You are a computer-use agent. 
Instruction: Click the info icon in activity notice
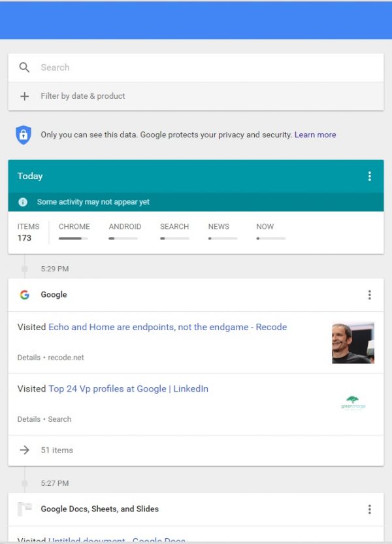click(23, 202)
